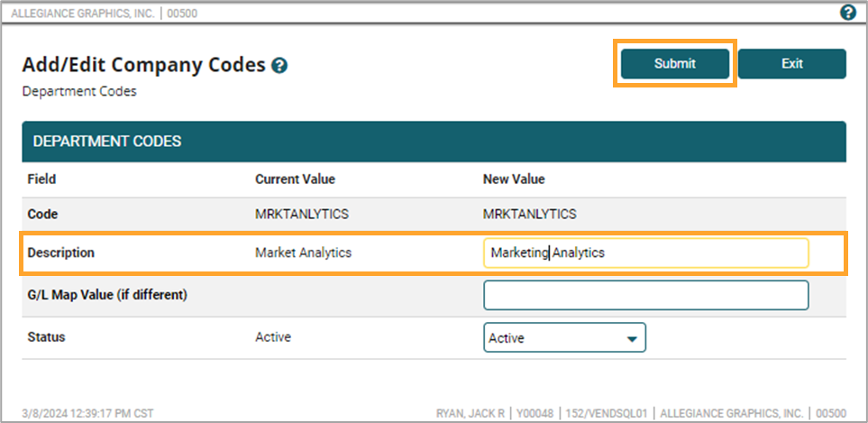Select the Field column header

tap(41, 179)
